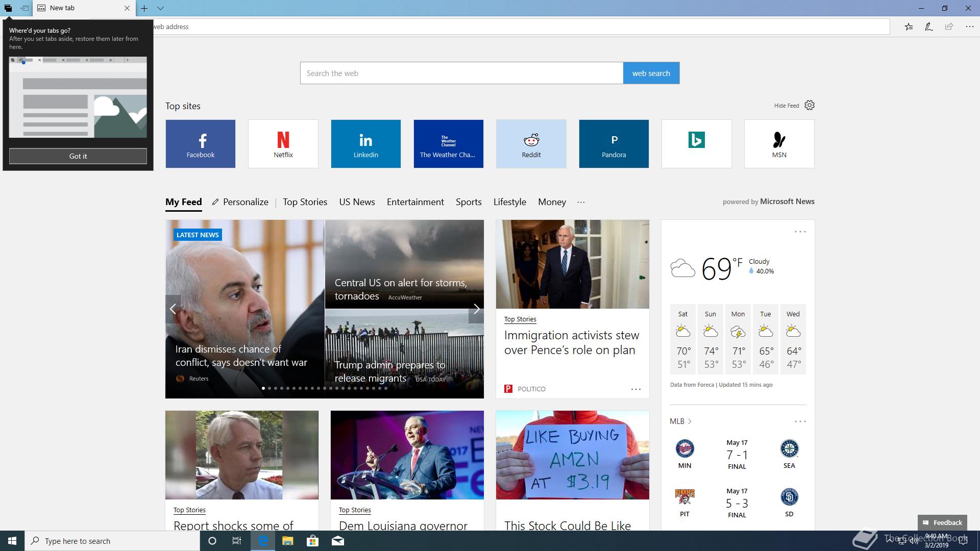Open the Netflix top site tile

(x=283, y=144)
